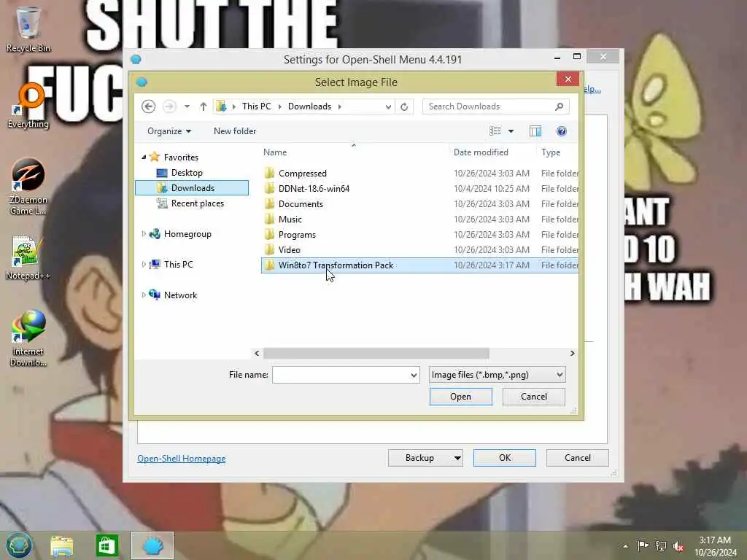
Task: Expand the Network tree node
Action: (x=144, y=295)
